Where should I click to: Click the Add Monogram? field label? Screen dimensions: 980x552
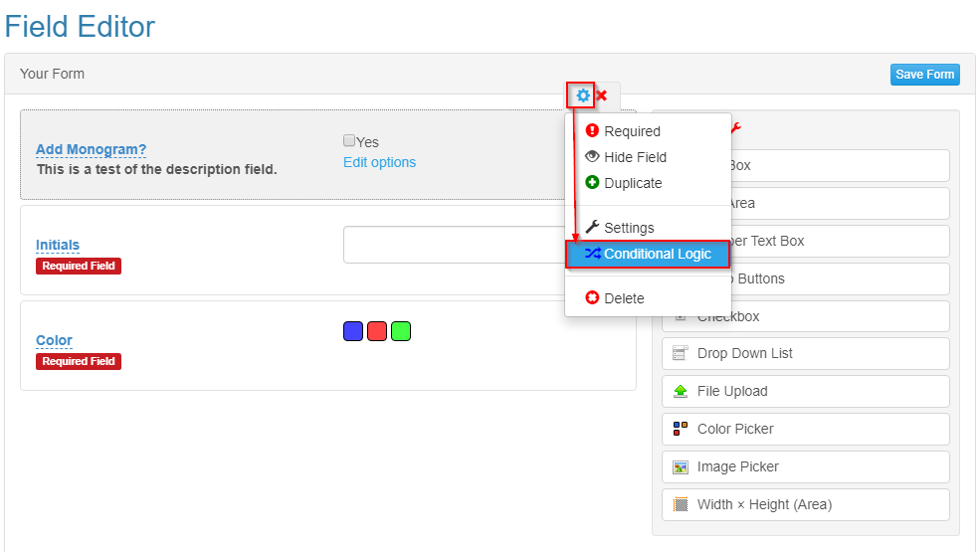tap(92, 149)
